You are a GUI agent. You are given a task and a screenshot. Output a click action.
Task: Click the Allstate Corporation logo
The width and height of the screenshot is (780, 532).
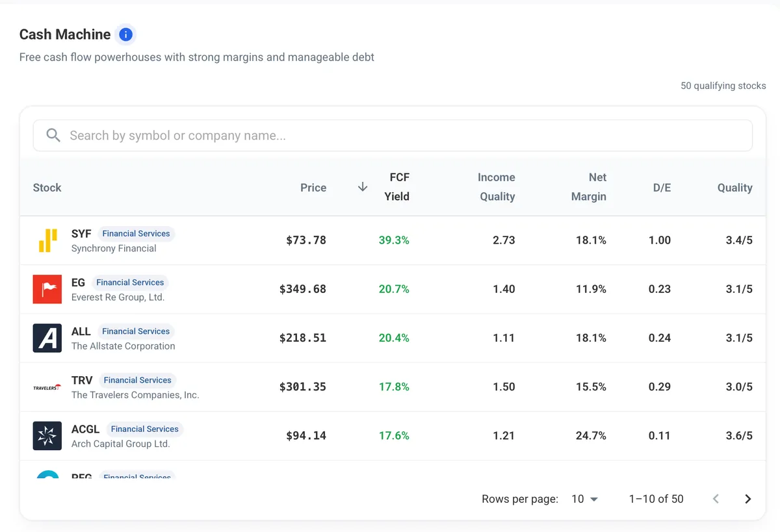pos(47,338)
